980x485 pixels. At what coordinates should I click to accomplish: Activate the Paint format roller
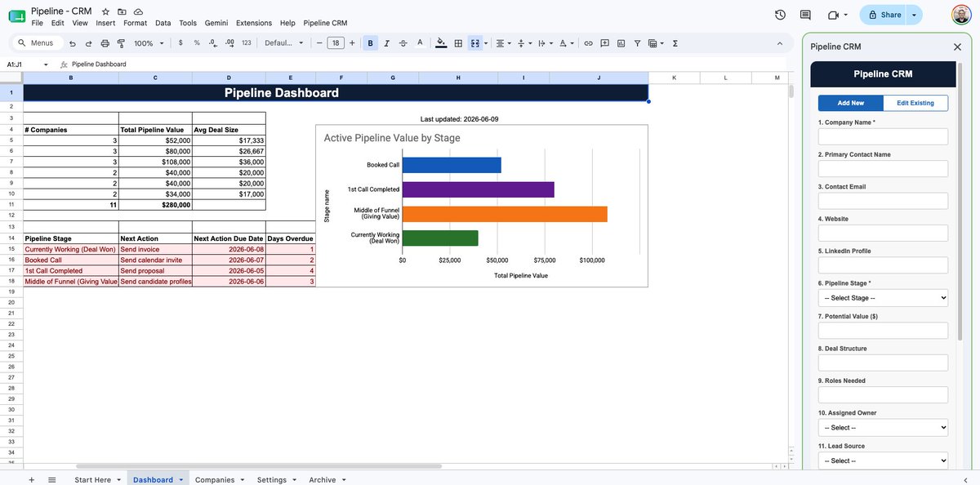[x=120, y=43]
